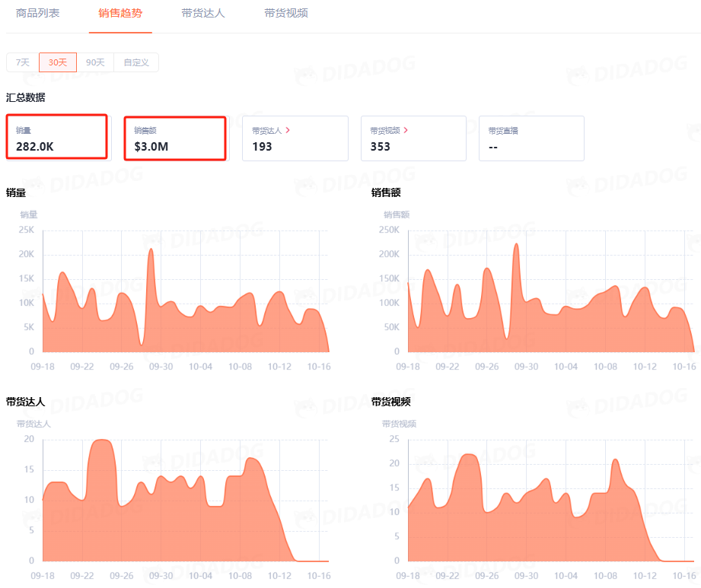This screenshot has height=588, width=701.
Task: Click the highest peak in 销量 chart
Action: coord(151,250)
